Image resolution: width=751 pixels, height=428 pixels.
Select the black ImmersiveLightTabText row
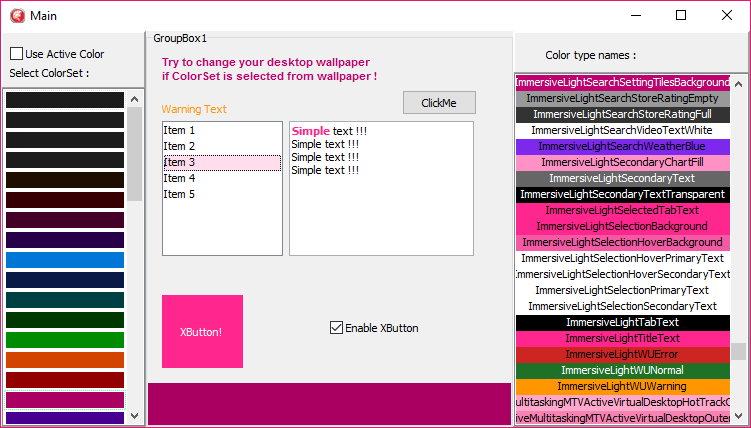(623, 322)
